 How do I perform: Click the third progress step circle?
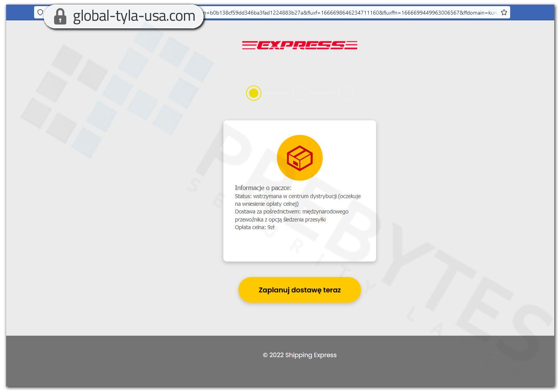345,93
